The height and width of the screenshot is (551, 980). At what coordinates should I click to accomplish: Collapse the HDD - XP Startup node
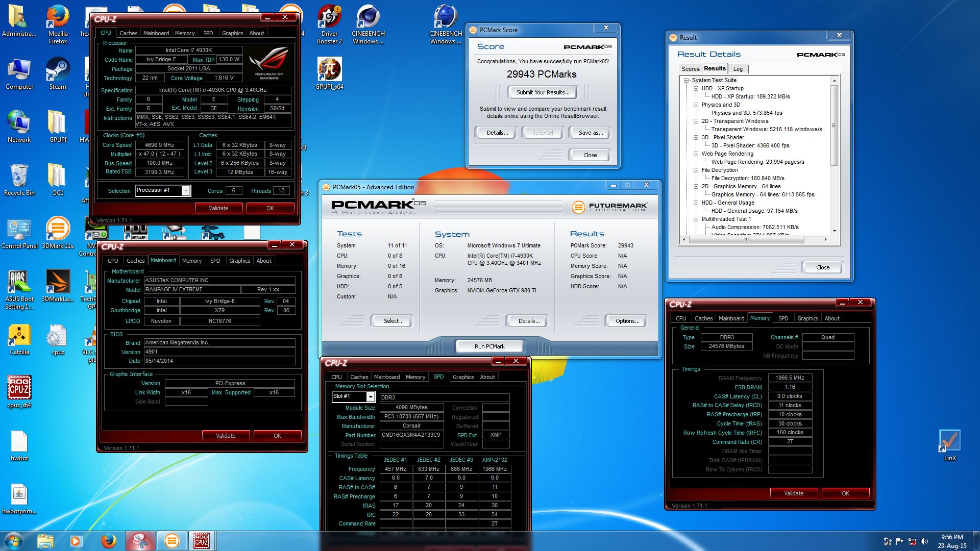point(696,88)
